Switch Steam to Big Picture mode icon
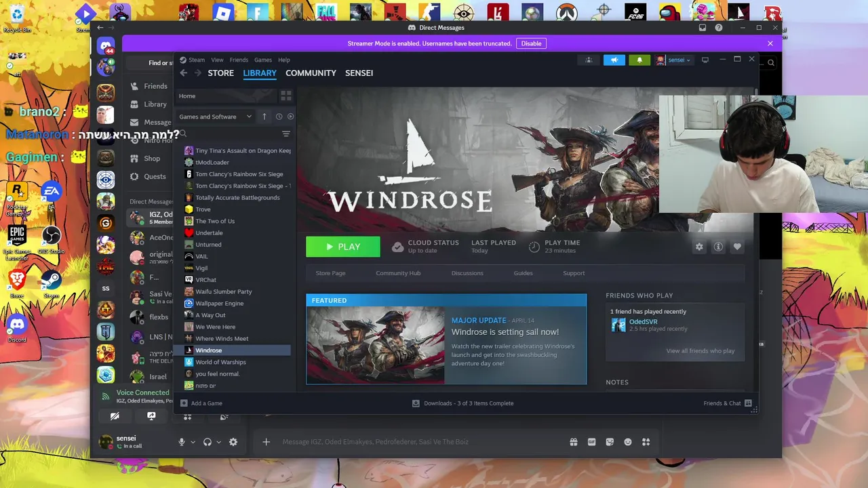The image size is (868, 488). click(x=705, y=60)
